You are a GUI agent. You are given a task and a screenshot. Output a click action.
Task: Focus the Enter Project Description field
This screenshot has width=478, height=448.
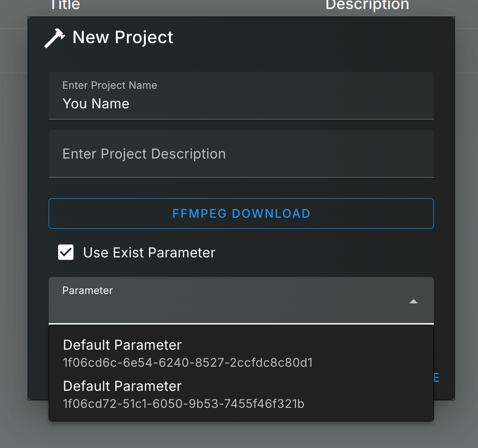pyautogui.click(x=241, y=154)
